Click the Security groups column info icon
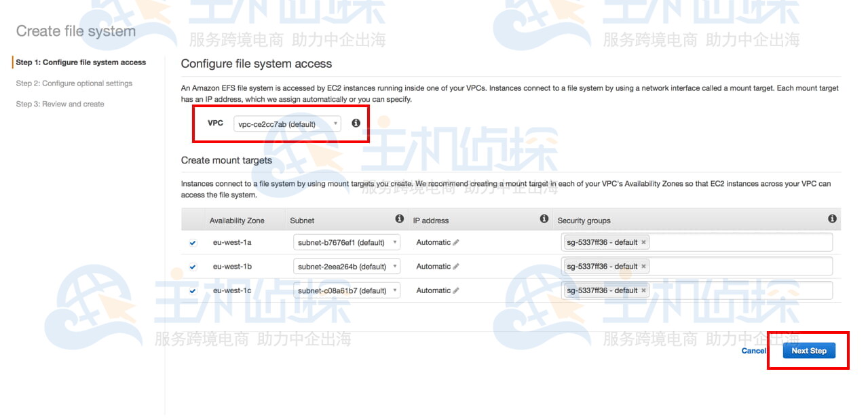This screenshot has height=420, width=868. coord(832,219)
